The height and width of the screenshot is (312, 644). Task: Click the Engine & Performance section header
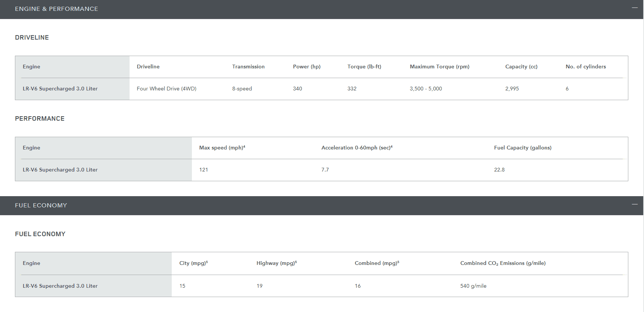tap(321, 9)
